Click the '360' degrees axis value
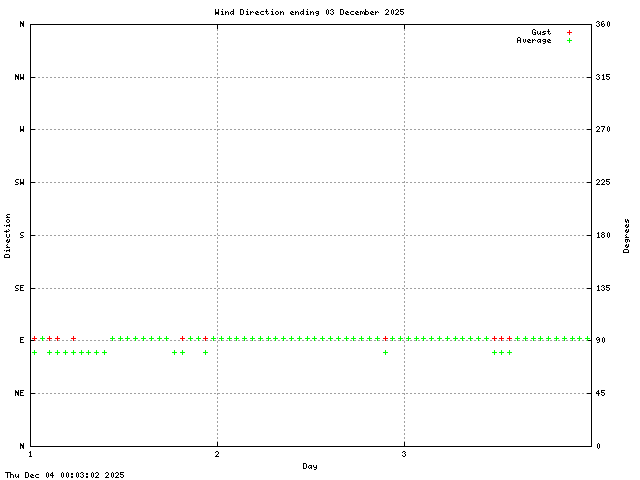Viewport: 640px width, 480px height. (603, 24)
